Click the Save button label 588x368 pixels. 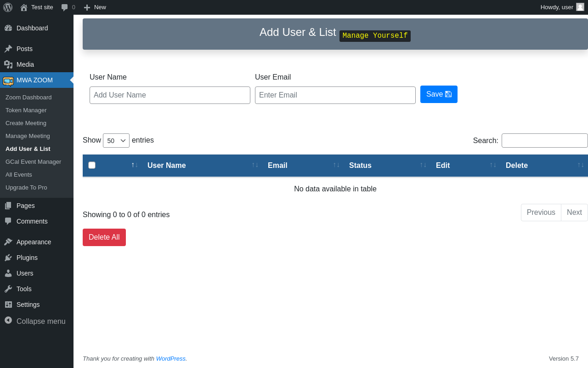tap(435, 94)
